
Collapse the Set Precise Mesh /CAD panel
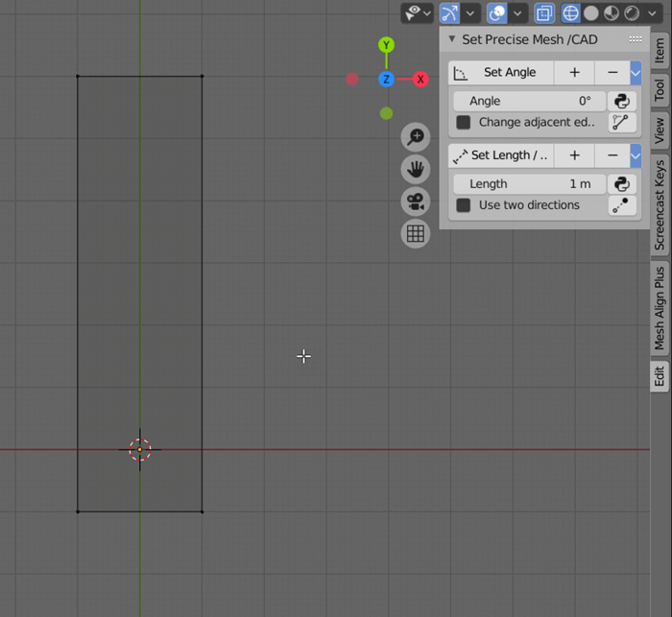pos(451,39)
